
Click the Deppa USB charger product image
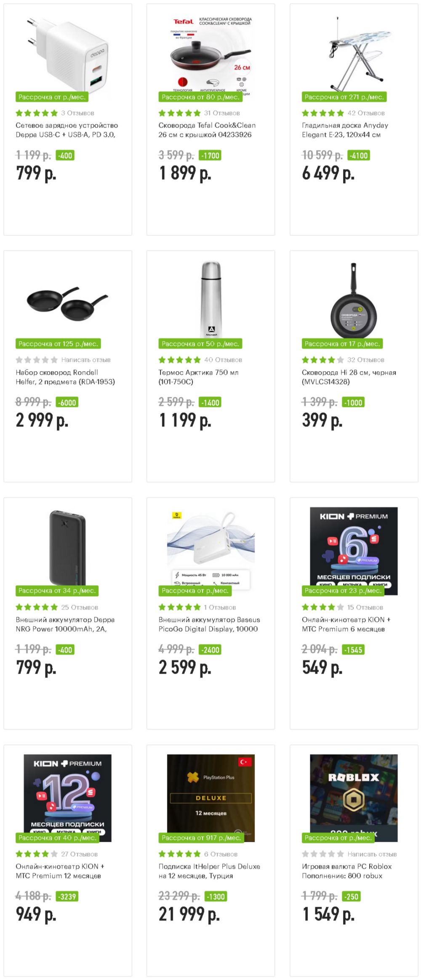(68, 54)
